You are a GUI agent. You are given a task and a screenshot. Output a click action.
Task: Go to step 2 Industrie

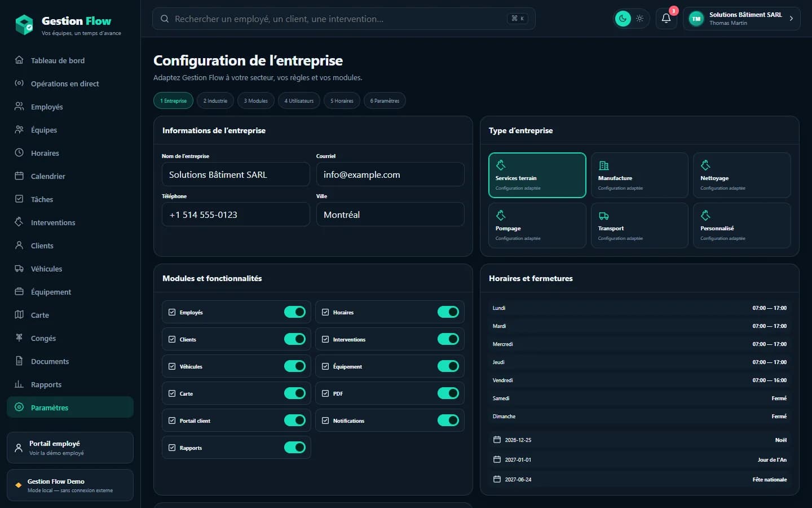tap(215, 101)
